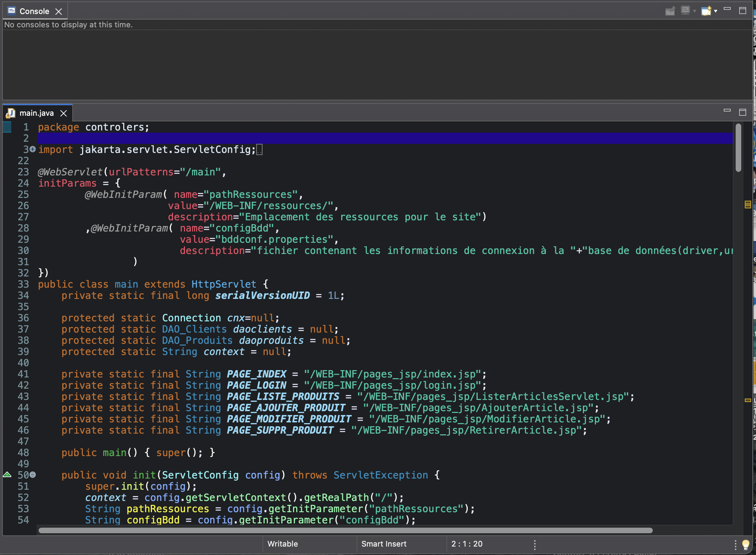The width and height of the screenshot is (756, 555).
Task: Pin the Console view
Action: (x=670, y=11)
